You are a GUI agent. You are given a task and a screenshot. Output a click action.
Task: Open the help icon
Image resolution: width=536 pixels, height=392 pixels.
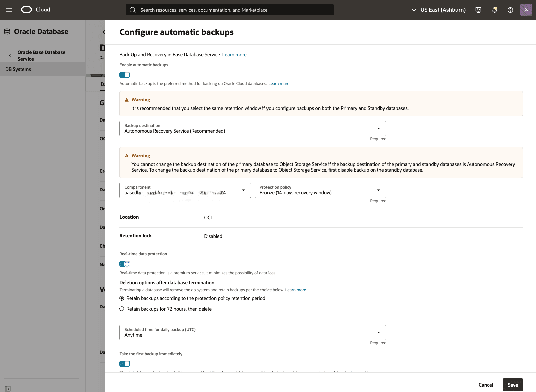[x=510, y=10]
